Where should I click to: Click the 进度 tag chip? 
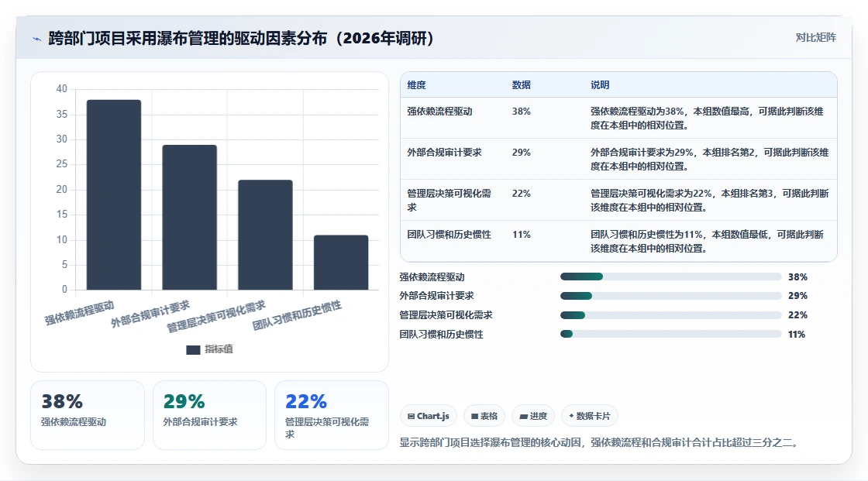coord(534,416)
